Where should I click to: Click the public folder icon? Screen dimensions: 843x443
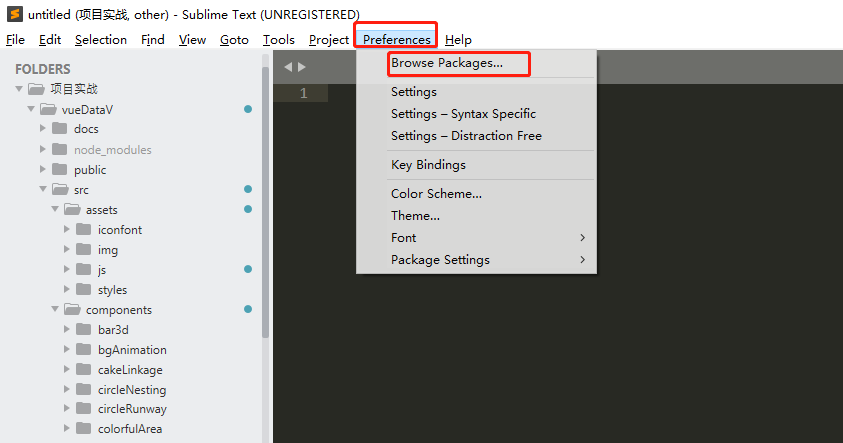point(60,169)
